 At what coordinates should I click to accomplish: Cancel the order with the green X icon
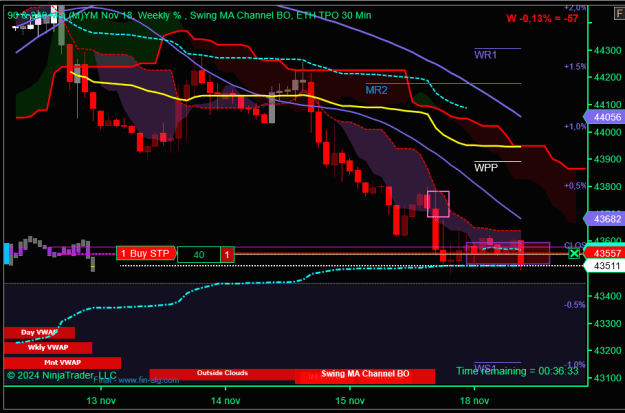pyautogui.click(x=574, y=254)
